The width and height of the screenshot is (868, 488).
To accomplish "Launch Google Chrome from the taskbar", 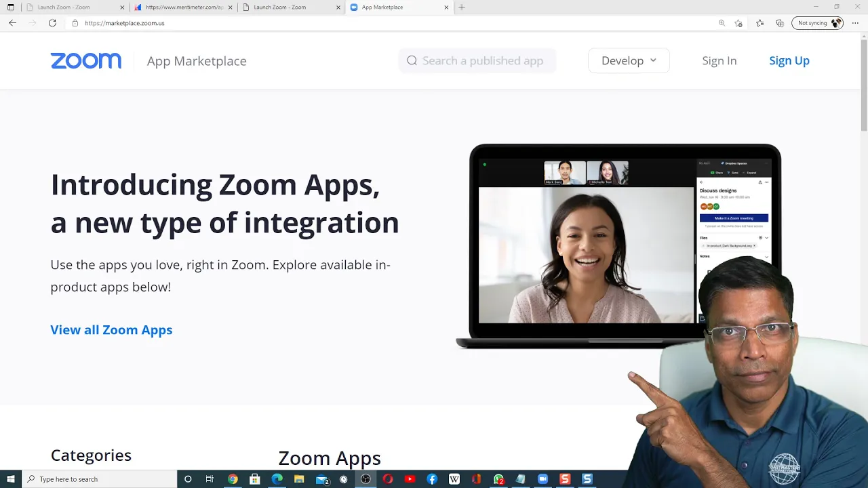I will [x=233, y=479].
